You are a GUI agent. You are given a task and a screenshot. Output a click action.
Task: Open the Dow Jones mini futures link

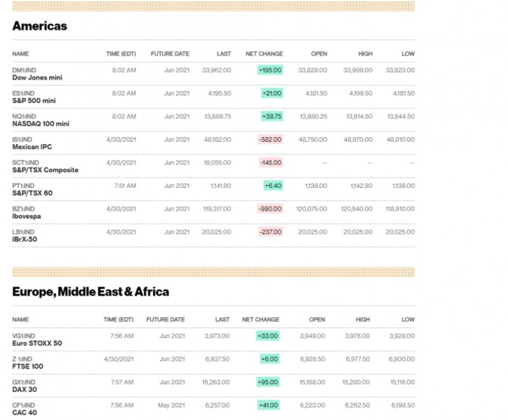pos(37,77)
